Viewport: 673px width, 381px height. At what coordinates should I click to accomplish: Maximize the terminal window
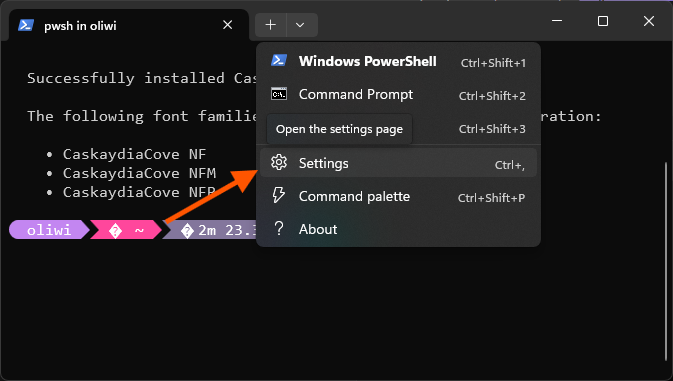pos(603,21)
